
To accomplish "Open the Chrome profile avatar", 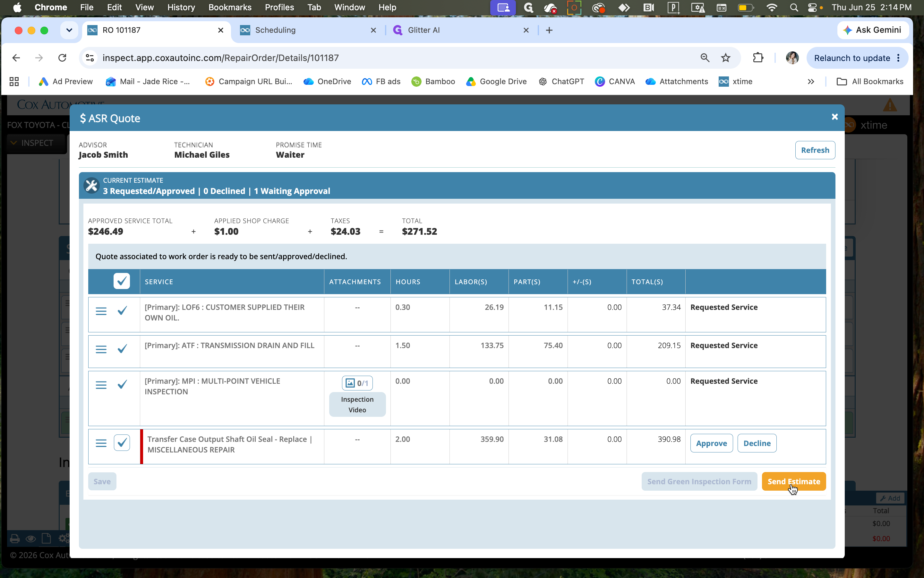I will point(792,58).
